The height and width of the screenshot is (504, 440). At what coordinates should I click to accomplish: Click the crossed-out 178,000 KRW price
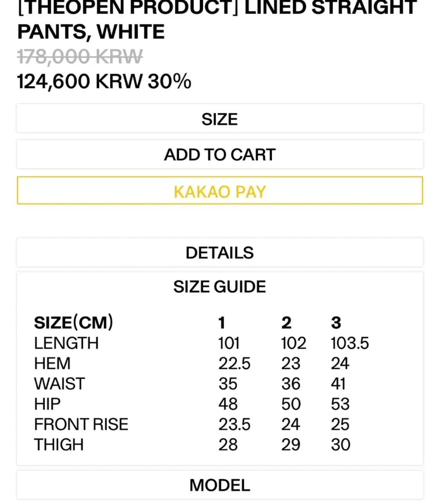pos(80,57)
